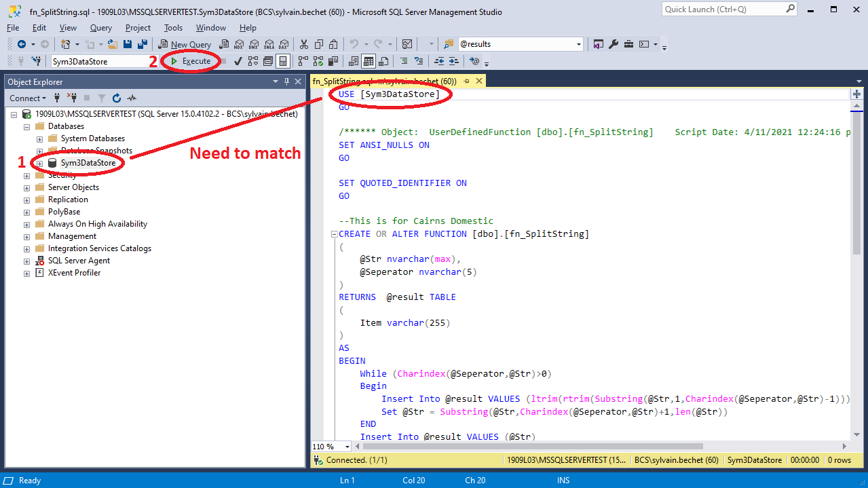Open the File menu
Image resolution: width=868 pixels, height=488 pixels.
coord(13,28)
